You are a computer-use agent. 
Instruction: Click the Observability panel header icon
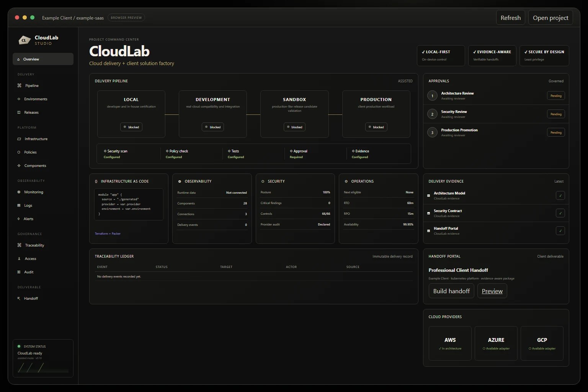(x=180, y=181)
